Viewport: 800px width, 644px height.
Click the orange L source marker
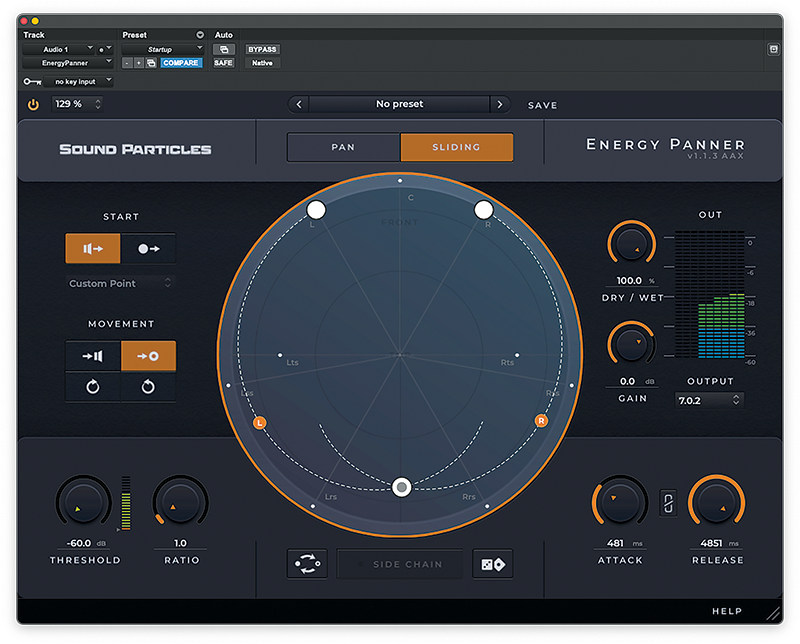pos(260,423)
